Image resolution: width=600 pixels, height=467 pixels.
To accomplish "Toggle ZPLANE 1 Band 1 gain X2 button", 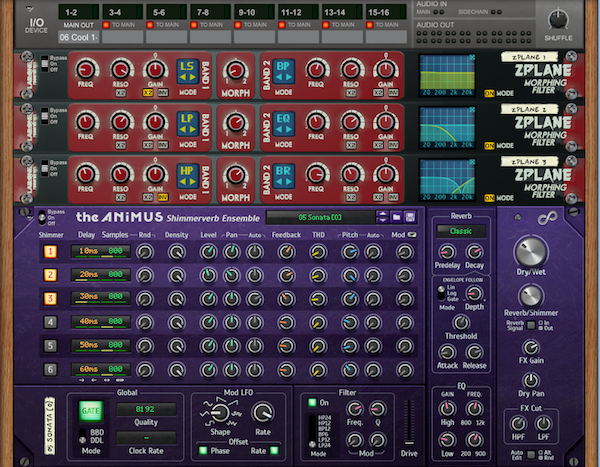I will pos(148,93).
